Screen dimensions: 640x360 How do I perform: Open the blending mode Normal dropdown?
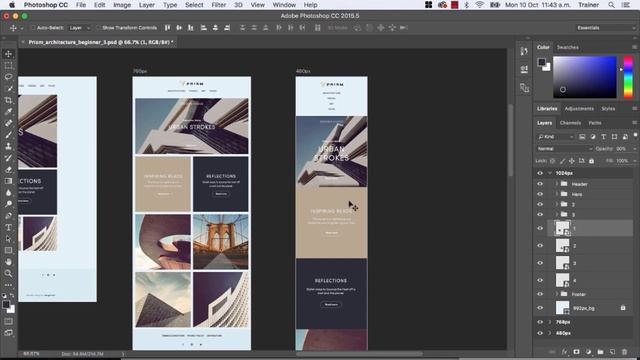pyautogui.click(x=564, y=149)
